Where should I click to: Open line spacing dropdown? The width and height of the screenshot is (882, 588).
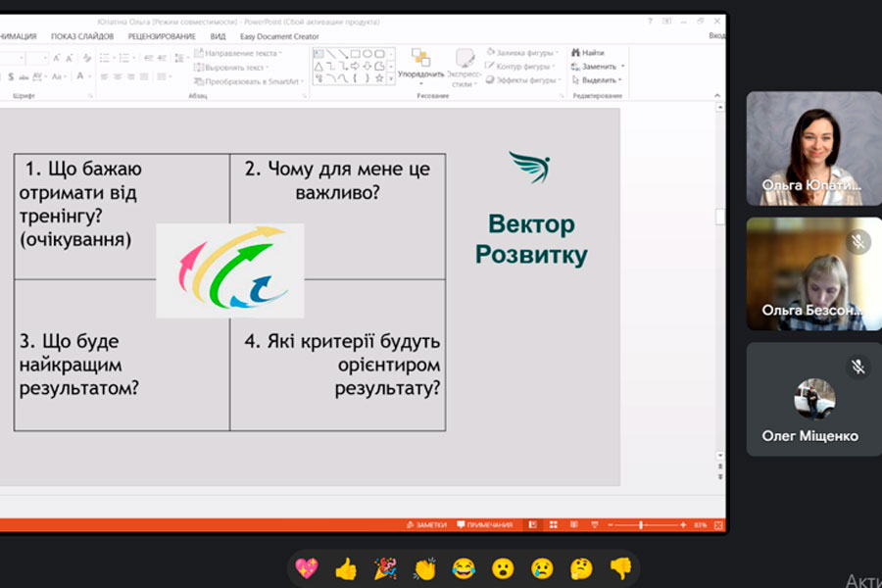pyautogui.click(x=180, y=58)
